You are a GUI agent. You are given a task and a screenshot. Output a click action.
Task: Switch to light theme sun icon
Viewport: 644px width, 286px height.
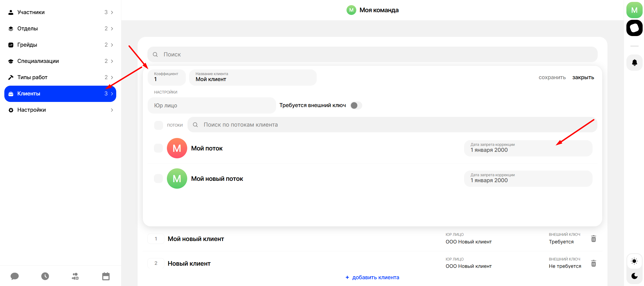tap(634, 261)
